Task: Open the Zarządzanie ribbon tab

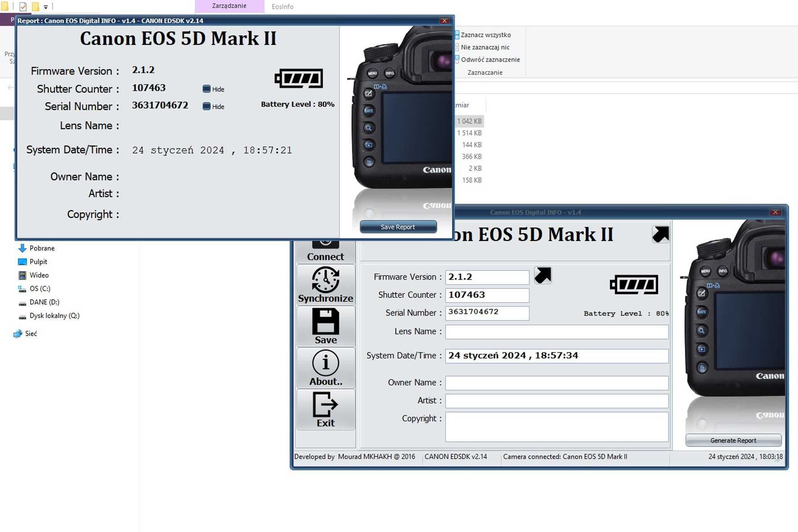Action: (229, 6)
